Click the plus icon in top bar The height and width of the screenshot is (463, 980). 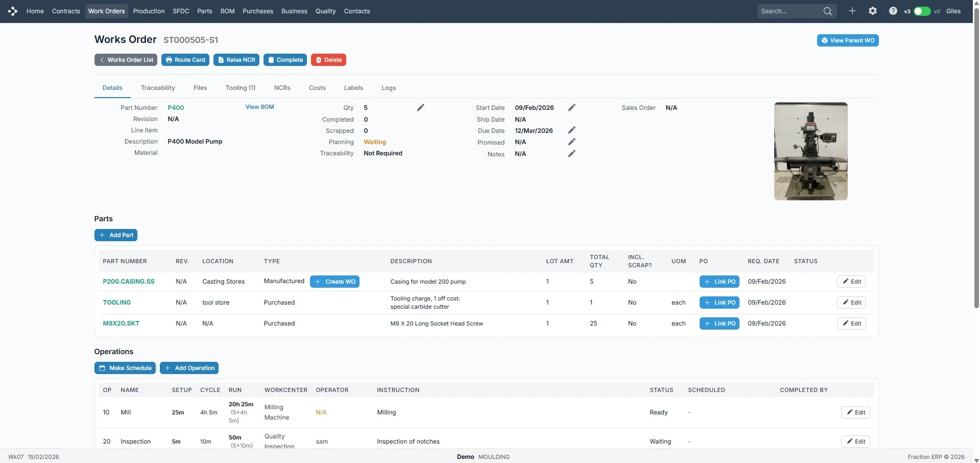click(852, 11)
